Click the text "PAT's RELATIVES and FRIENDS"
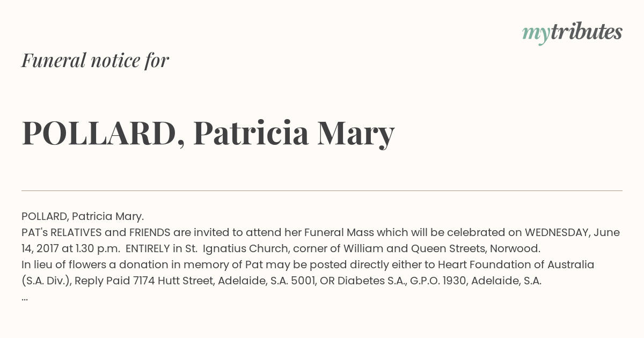 (96, 232)
